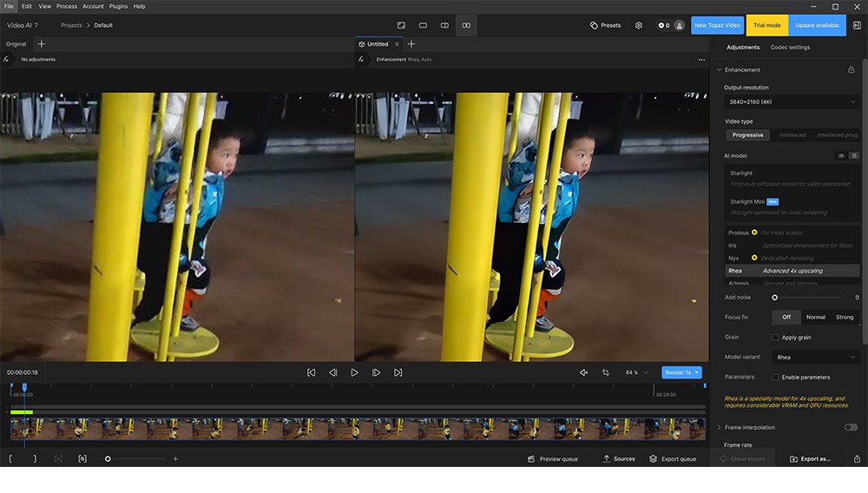The width and height of the screenshot is (868, 493).
Task: Click the Enhancement lock icon
Action: (x=851, y=69)
